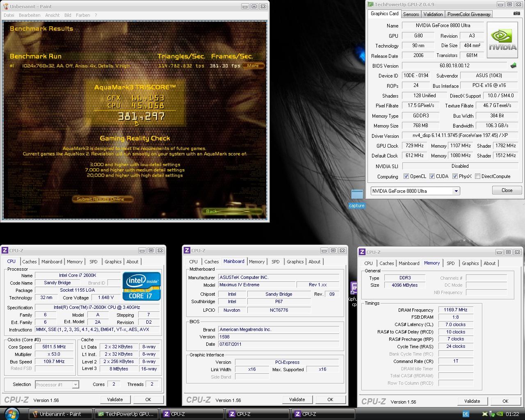This screenshot has height=420, width=525.
Task: Open the Windows Start button
Action: pyautogui.click(x=11, y=414)
